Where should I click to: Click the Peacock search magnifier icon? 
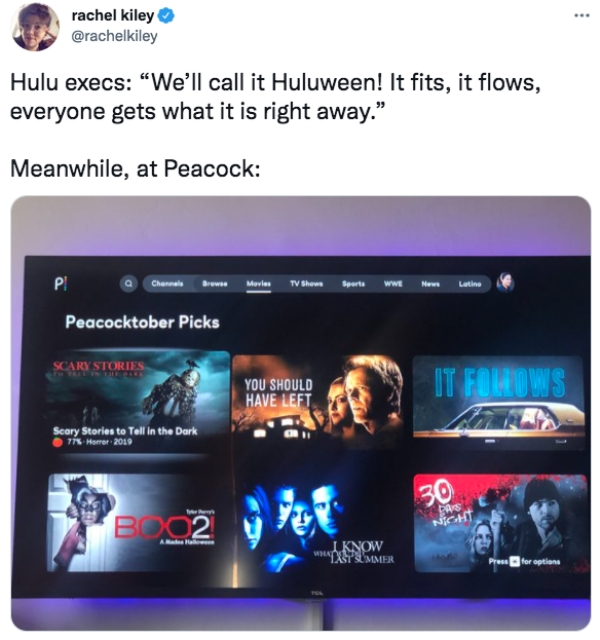(129, 283)
